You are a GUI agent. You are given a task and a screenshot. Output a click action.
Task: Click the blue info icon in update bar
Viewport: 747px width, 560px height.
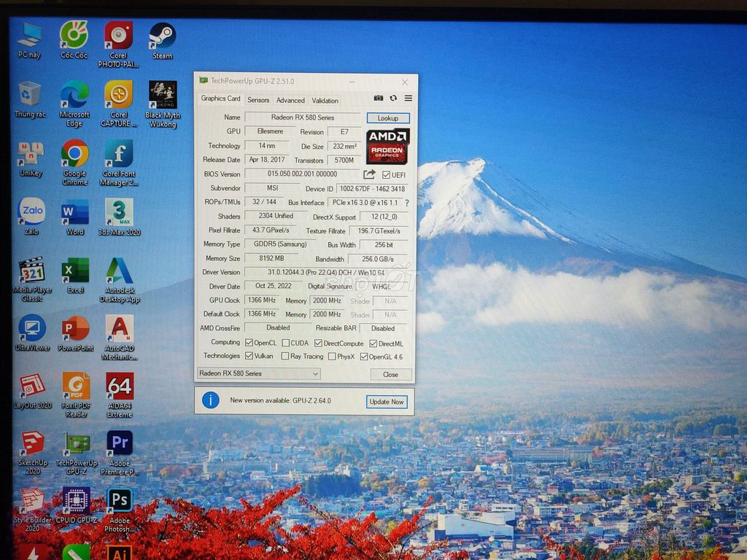click(x=209, y=400)
